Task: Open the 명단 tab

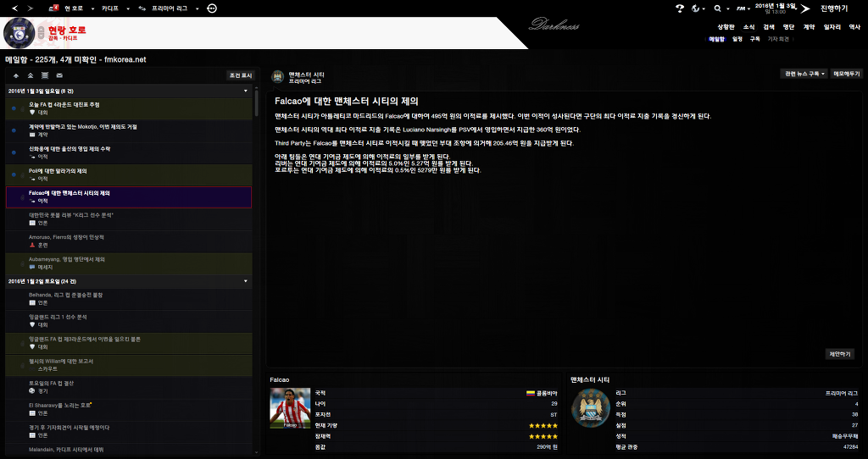Action: [x=789, y=26]
